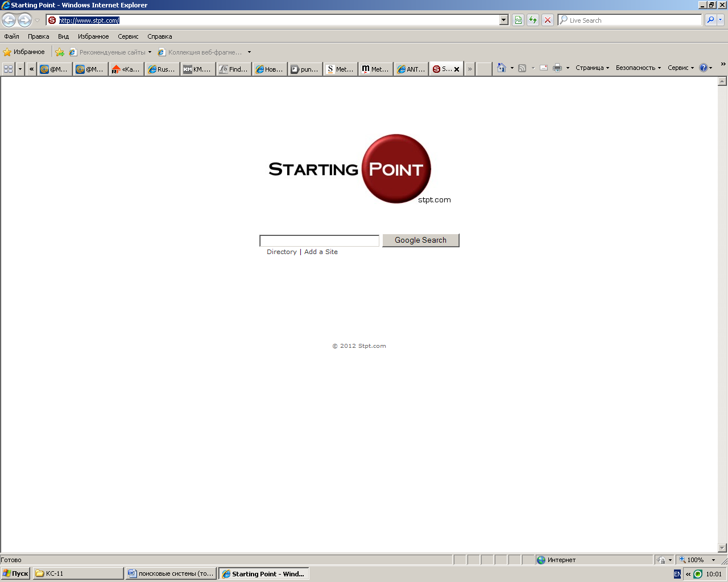Switch to the ANT... tab
Image resolution: width=728 pixels, height=582 pixels.
tap(411, 69)
